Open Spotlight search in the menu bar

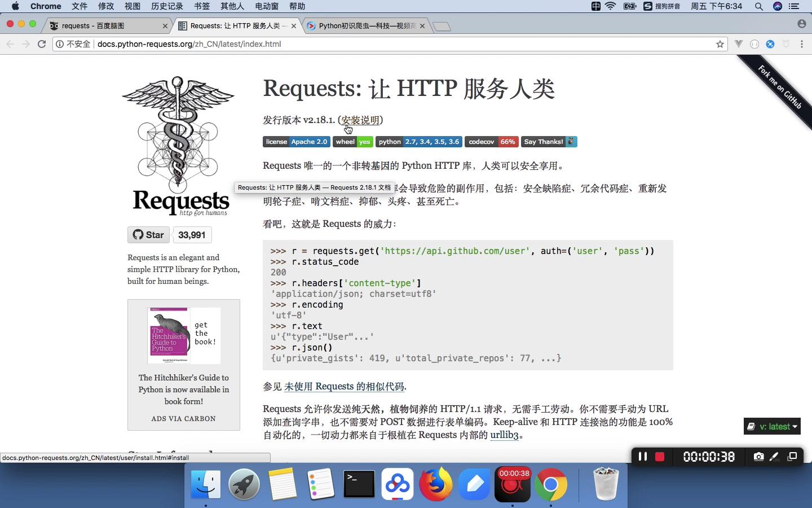(759, 6)
